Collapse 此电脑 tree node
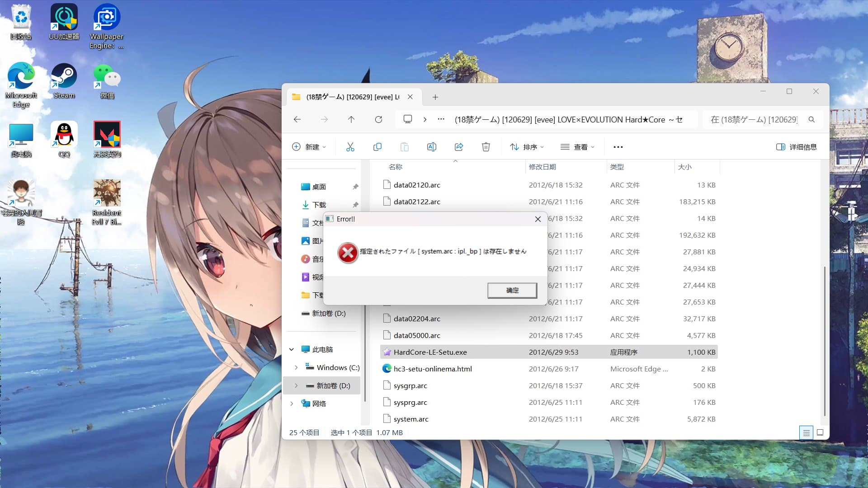 292,349
